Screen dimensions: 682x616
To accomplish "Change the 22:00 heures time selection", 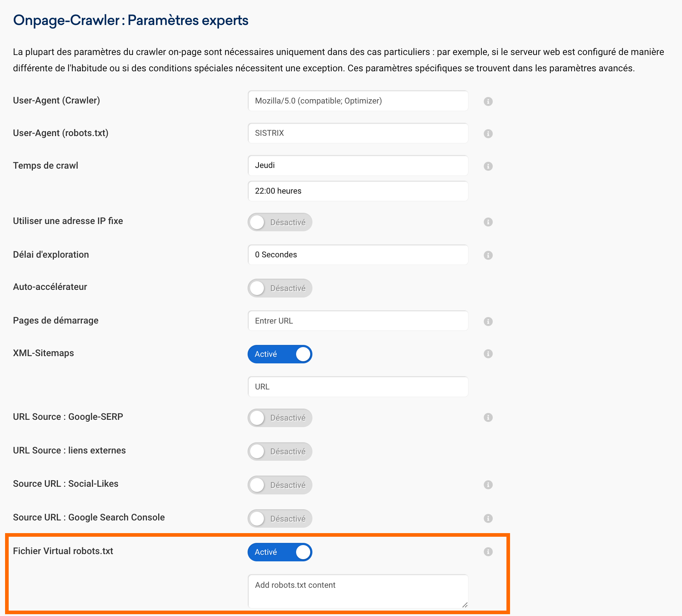I will (358, 191).
